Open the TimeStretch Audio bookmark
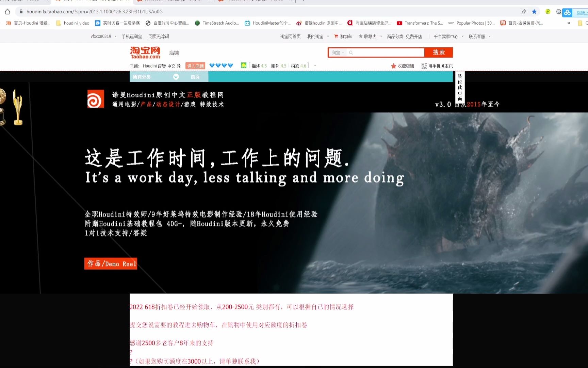 217,23
